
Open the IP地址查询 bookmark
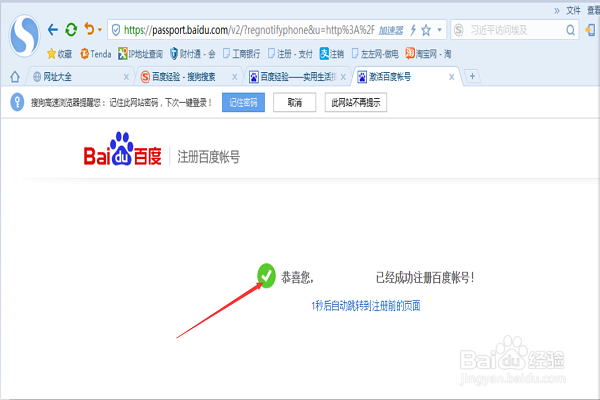point(140,54)
